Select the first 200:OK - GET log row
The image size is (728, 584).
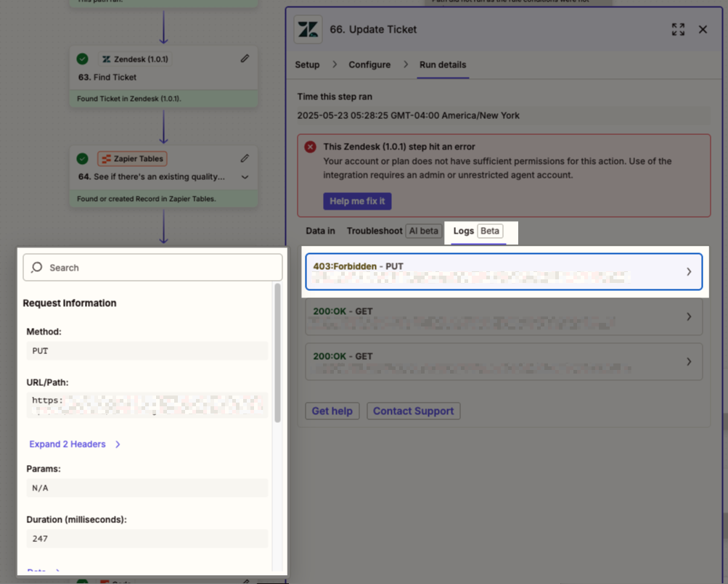504,316
